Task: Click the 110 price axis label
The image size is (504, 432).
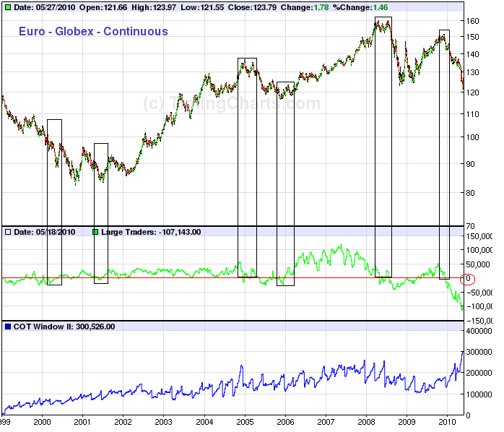Action: coord(472,114)
